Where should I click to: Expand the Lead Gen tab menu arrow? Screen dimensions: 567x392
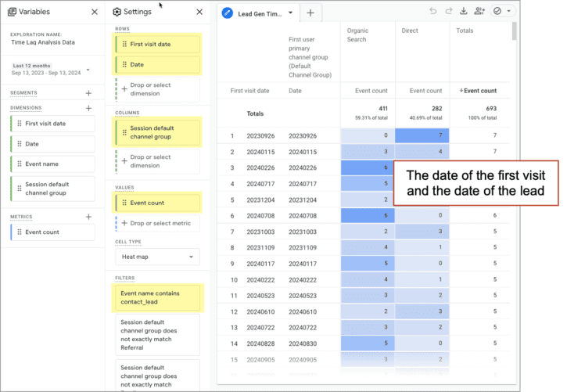(x=290, y=13)
